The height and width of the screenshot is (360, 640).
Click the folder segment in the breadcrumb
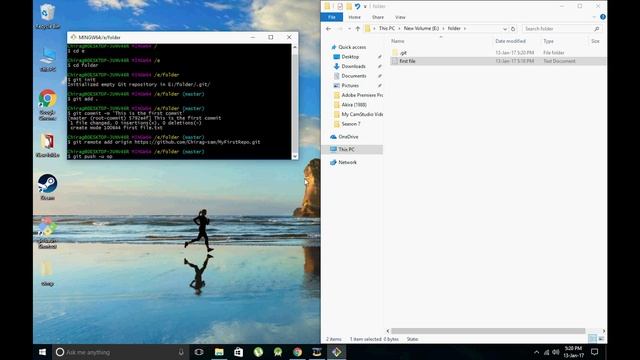[454, 29]
